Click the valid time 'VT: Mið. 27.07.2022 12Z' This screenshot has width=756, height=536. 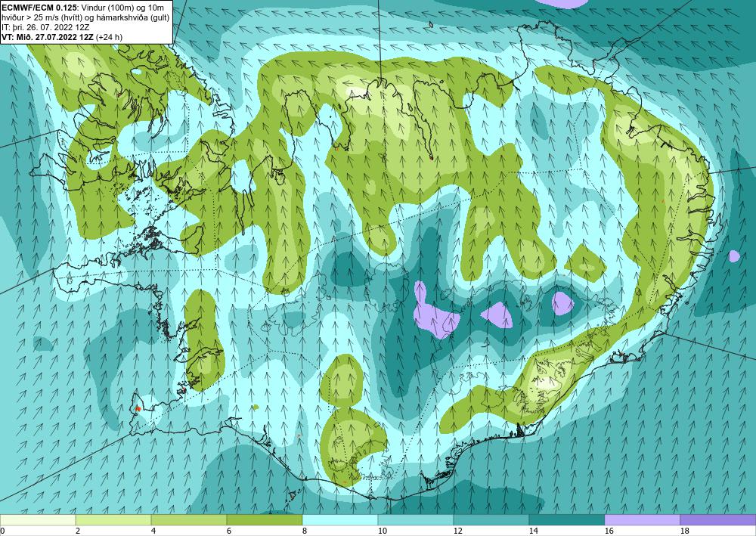point(48,36)
